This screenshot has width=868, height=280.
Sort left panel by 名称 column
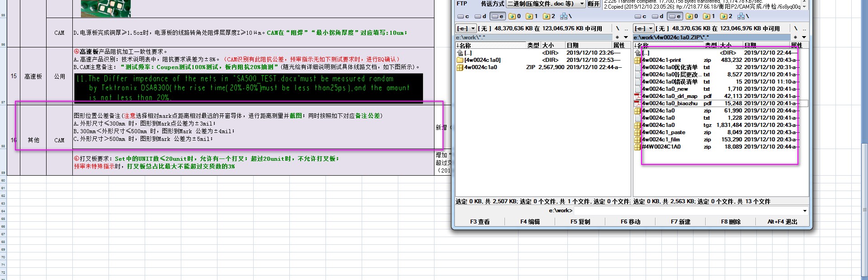click(x=490, y=45)
